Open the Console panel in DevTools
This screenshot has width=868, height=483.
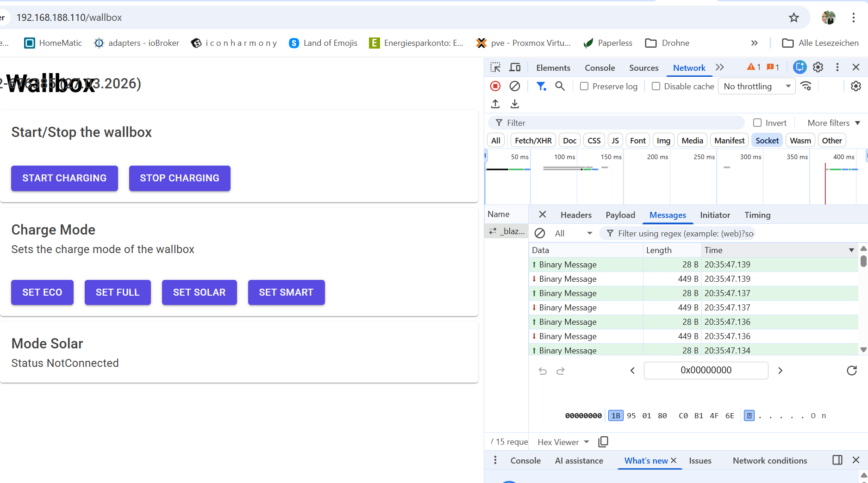599,68
